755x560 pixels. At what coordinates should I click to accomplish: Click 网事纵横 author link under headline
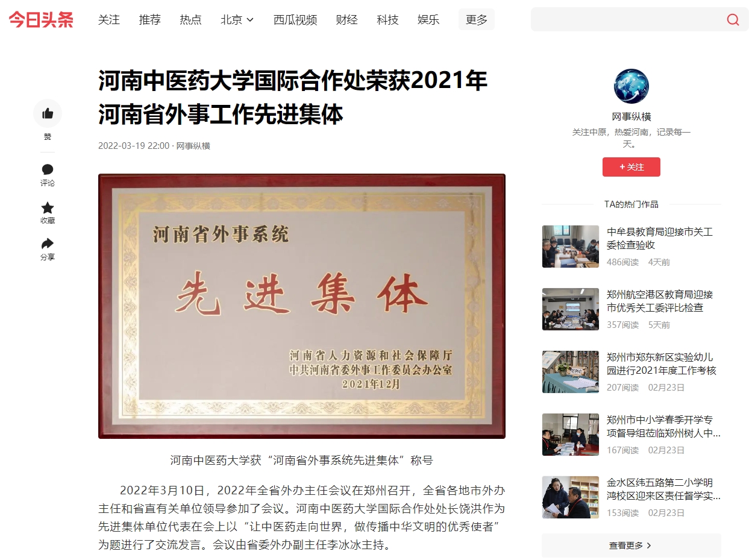coord(193,146)
